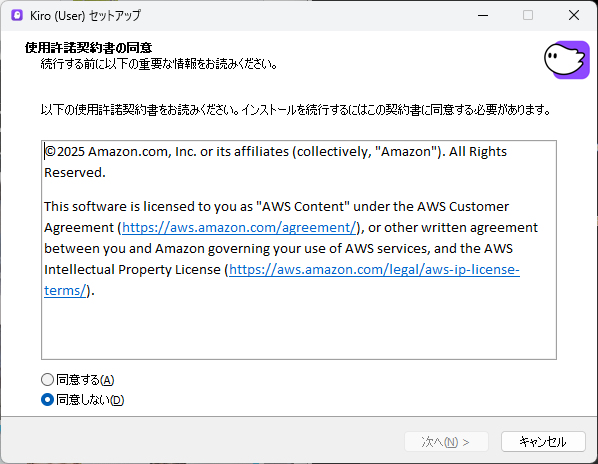Select the 同意する(A) radio button

point(47,380)
